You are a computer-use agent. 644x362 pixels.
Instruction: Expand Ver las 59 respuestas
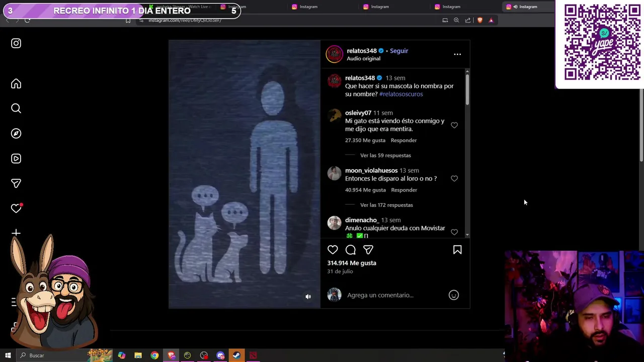[x=385, y=155]
